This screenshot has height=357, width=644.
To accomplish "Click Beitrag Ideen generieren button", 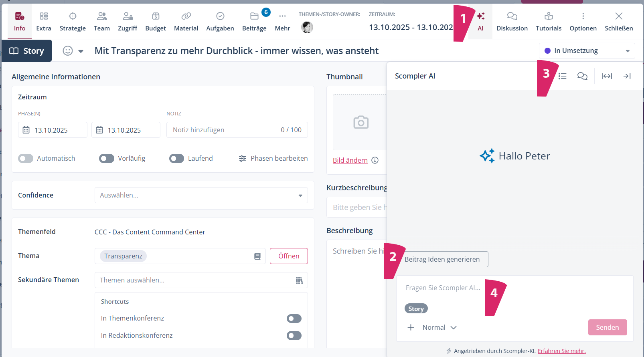I will 442,259.
